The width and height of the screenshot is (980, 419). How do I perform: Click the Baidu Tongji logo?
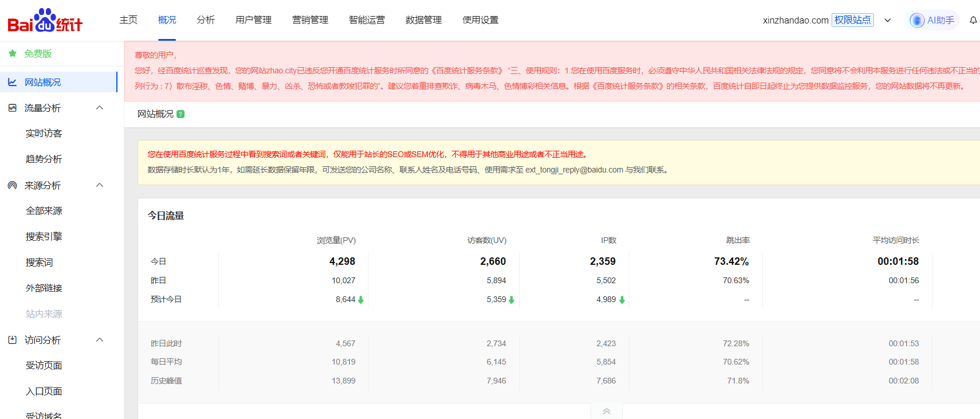[x=45, y=21]
